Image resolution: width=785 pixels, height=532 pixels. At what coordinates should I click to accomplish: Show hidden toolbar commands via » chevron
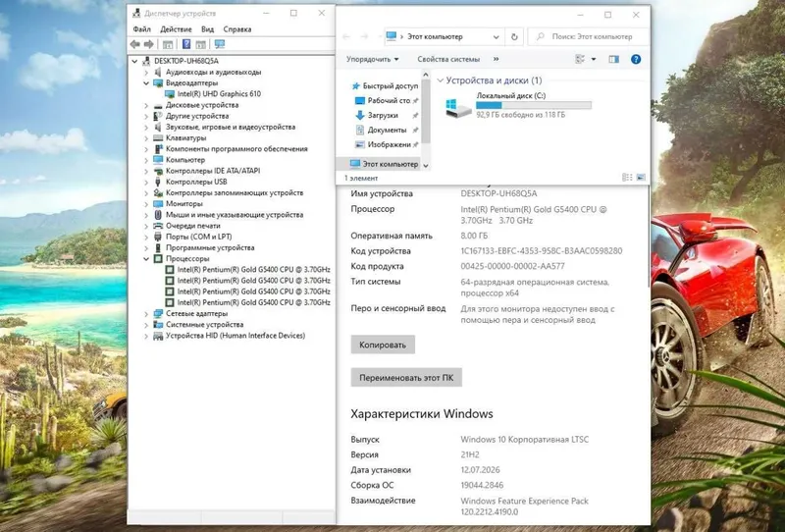click(x=496, y=59)
